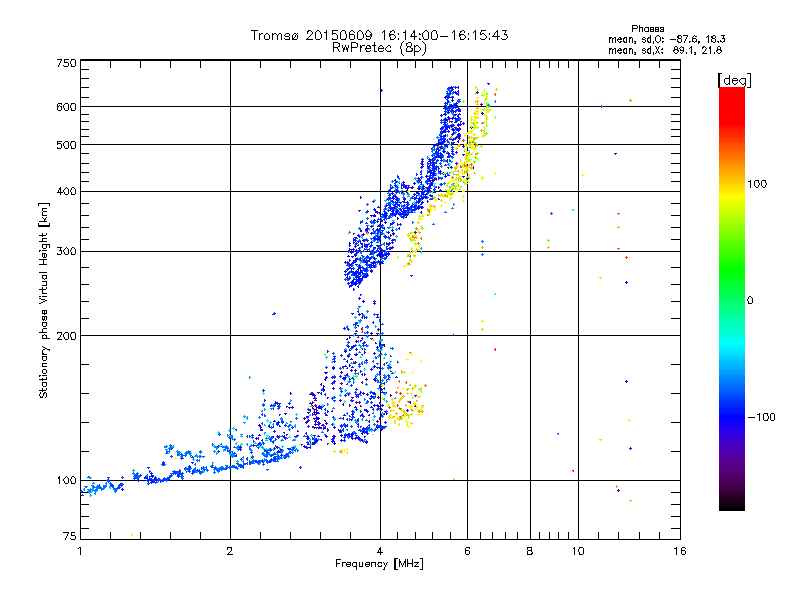
Task: Click the Stationary phase Virtual Height [km] label
Action: 43,300
